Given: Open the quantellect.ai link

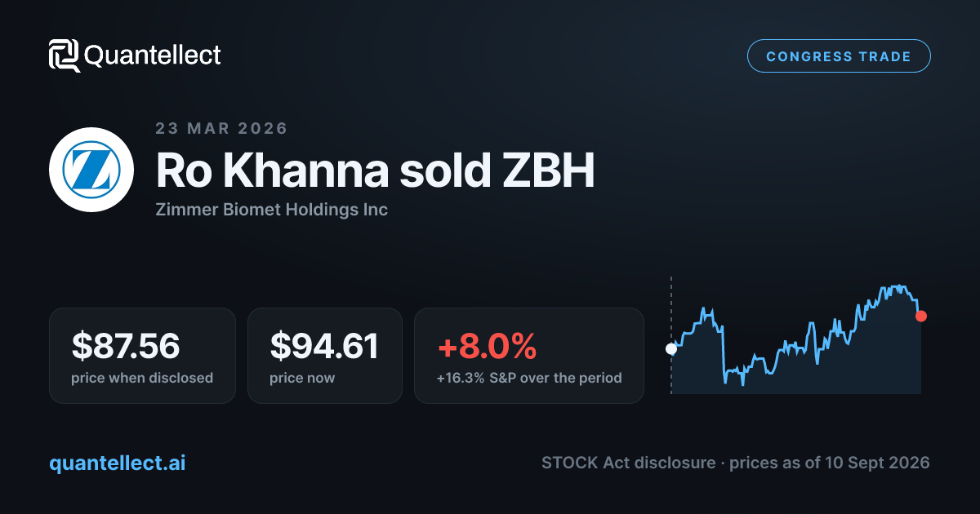Looking at the screenshot, I should [x=118, y=463].
